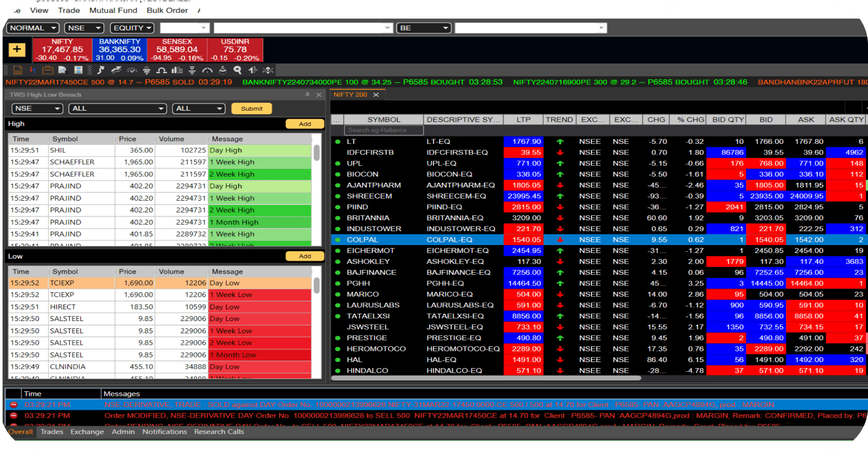Select the SHIL Day High row
The height and width of the screenshot is (452, 868).
click(160, 150)
